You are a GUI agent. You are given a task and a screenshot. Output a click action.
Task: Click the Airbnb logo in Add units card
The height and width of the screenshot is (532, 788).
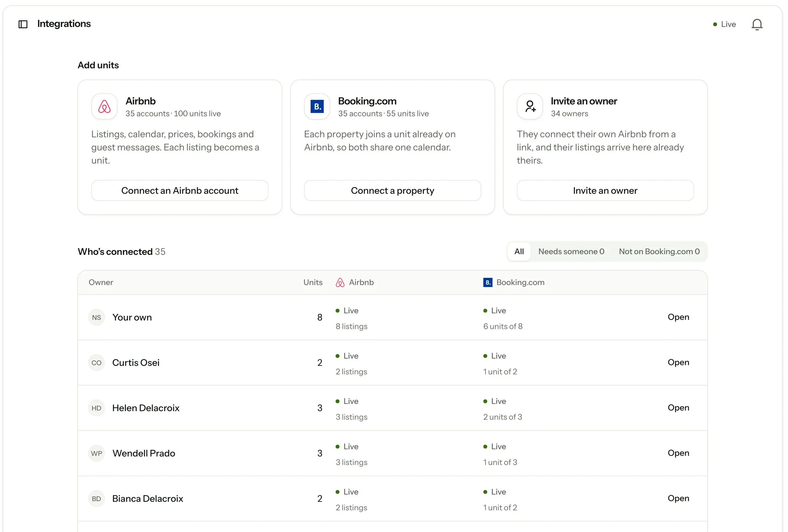coord(104,106)
